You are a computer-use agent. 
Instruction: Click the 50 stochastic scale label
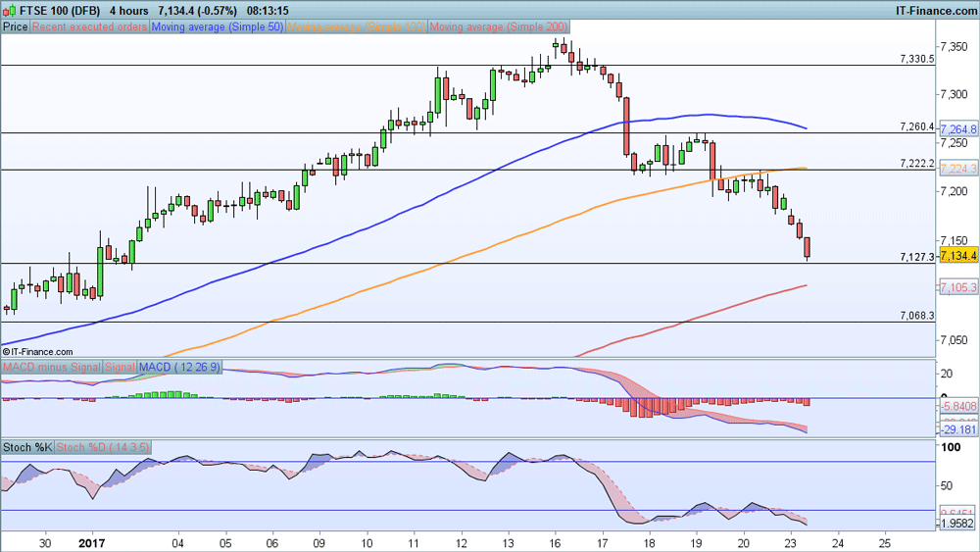(947, 485)
